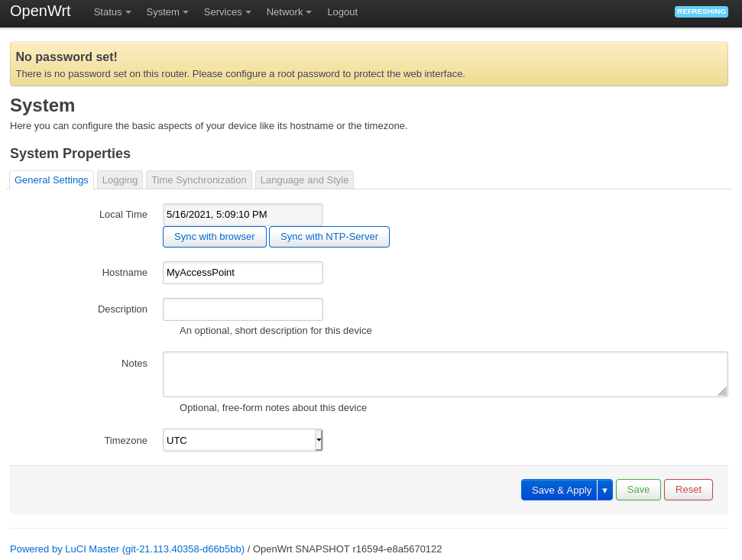Open the Services dropdown menu
Image resolution: width=742 pixels, height=560 pixels.
click(227, 12)
